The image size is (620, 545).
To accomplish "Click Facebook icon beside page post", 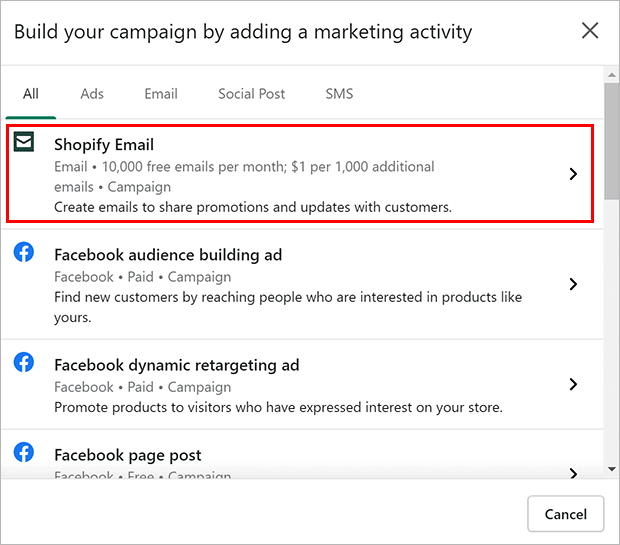I will pos(24,452).
